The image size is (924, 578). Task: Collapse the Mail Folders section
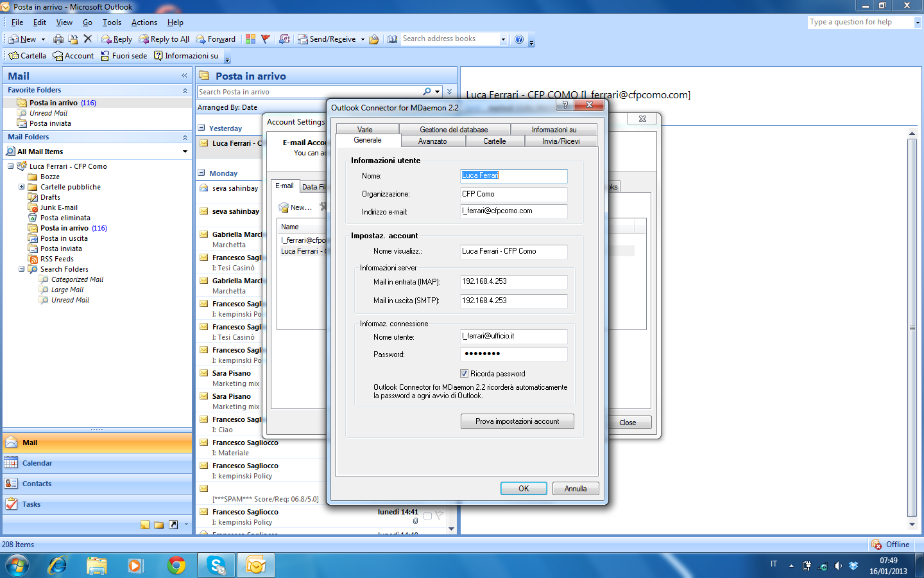pos(185,137)
